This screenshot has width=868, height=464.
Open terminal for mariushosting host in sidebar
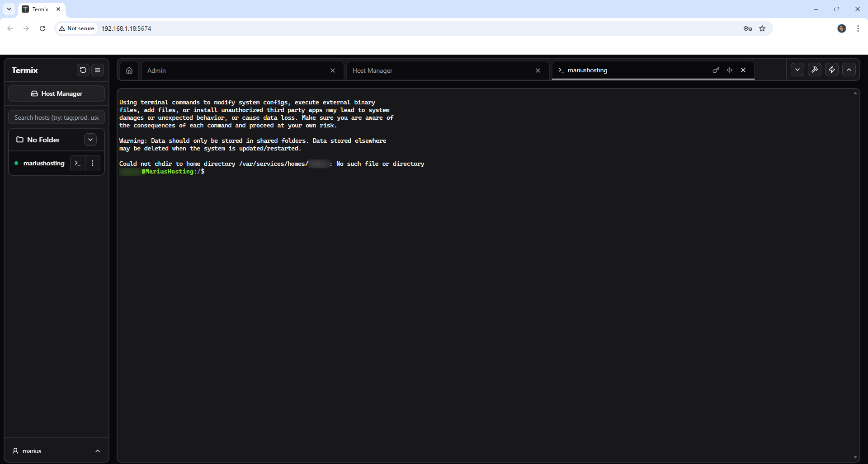click(78, 163)
